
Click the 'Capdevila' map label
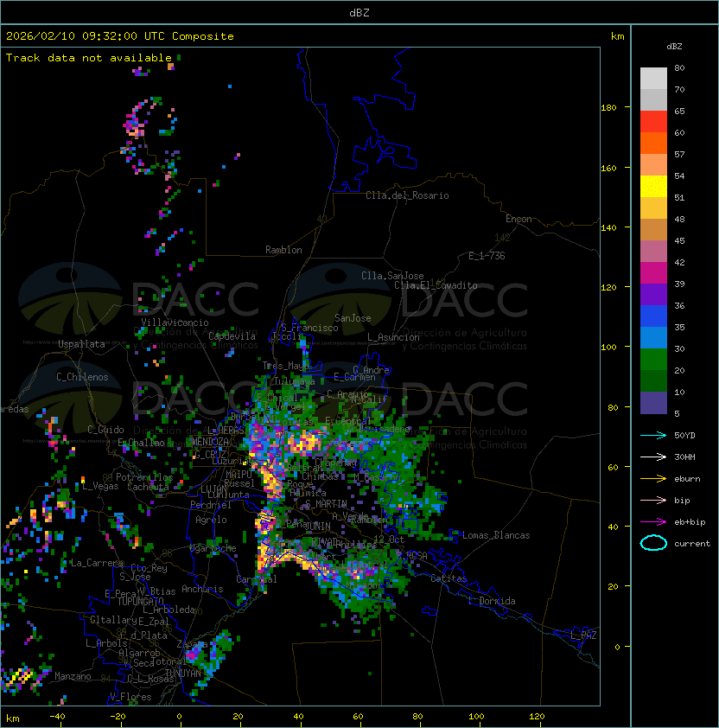(232, 336)
